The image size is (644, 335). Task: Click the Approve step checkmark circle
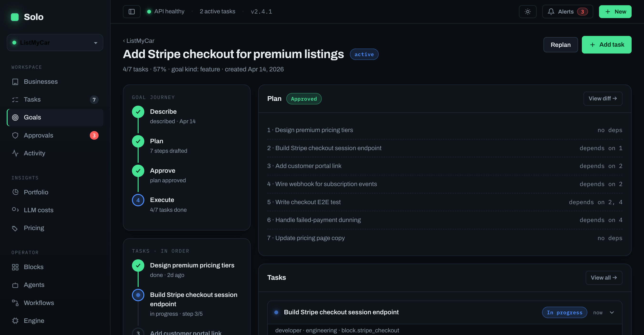138,171
